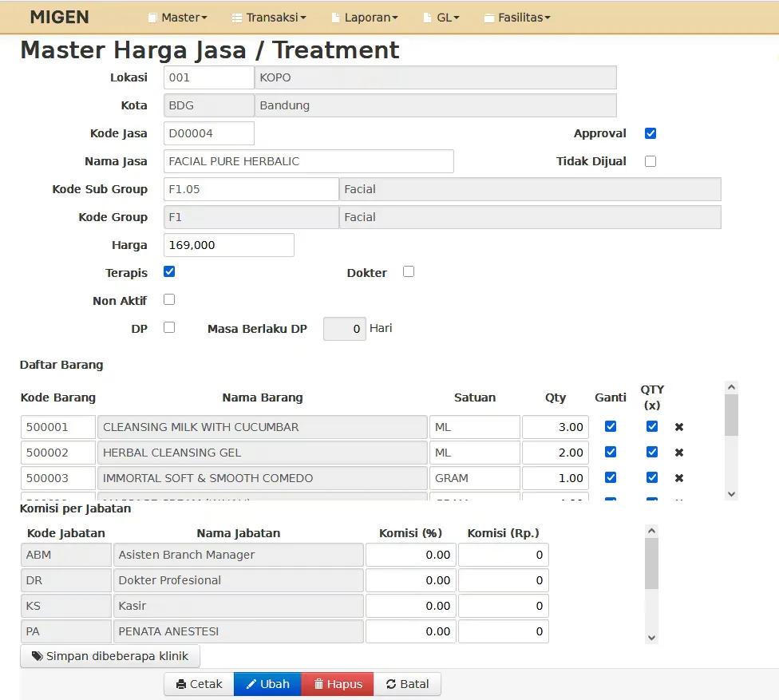Click the Fasilitas folder icon
779x700 pixels.
(488, 18)
